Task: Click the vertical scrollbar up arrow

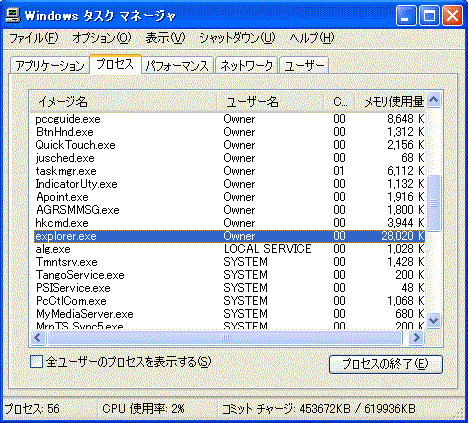Action: coord(433,100)
